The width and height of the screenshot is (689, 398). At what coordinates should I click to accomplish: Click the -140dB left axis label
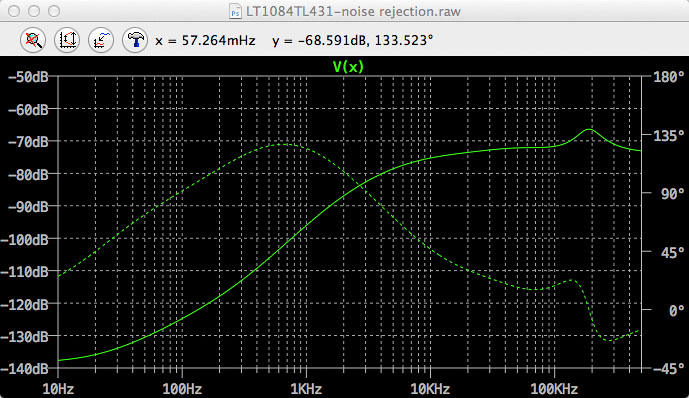point(25,369)
